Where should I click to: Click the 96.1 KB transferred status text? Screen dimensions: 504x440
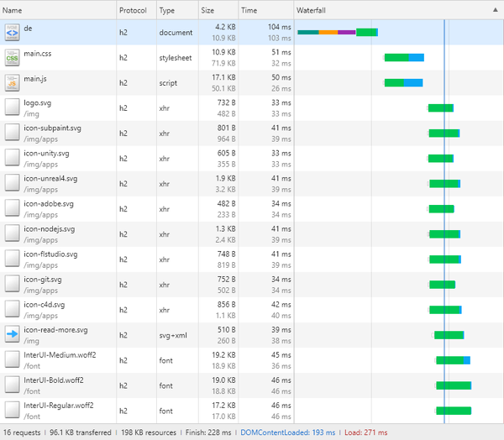click(81, 432)
